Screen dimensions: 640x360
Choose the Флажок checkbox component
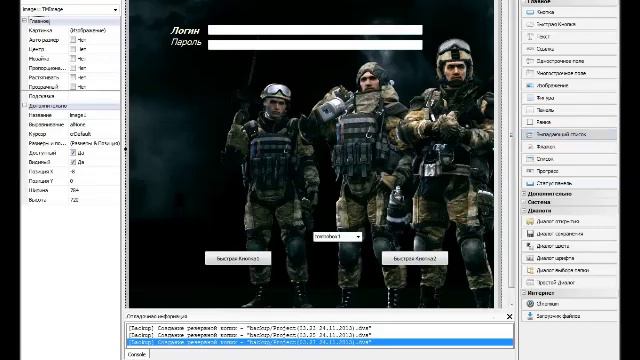(569, 147)
